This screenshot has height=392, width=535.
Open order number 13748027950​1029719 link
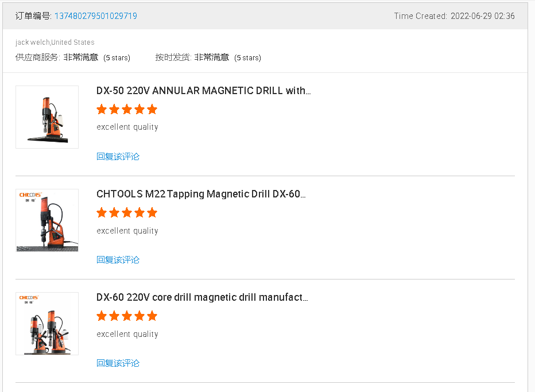[95, 16]
